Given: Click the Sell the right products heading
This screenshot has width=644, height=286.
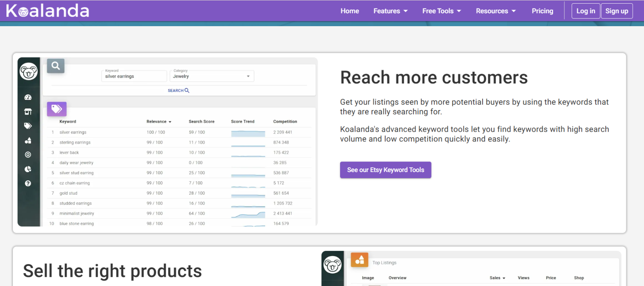Looking at the screenshot, I should coord(112,271).
